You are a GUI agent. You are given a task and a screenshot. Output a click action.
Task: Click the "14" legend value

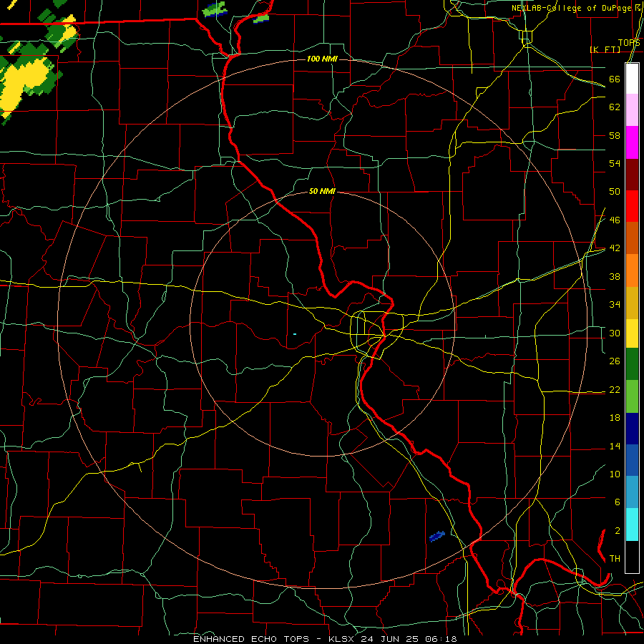pos(615,446)
